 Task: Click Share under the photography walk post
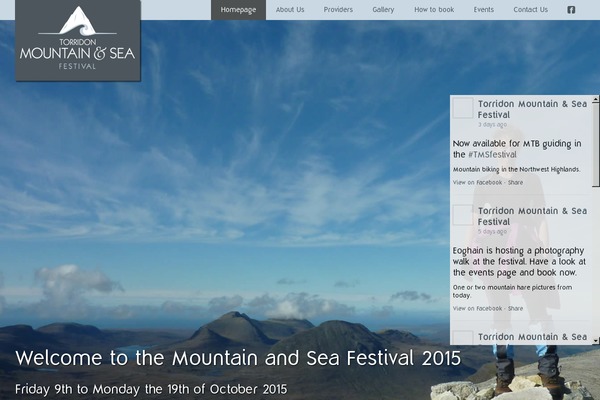(x=515, y=308)
